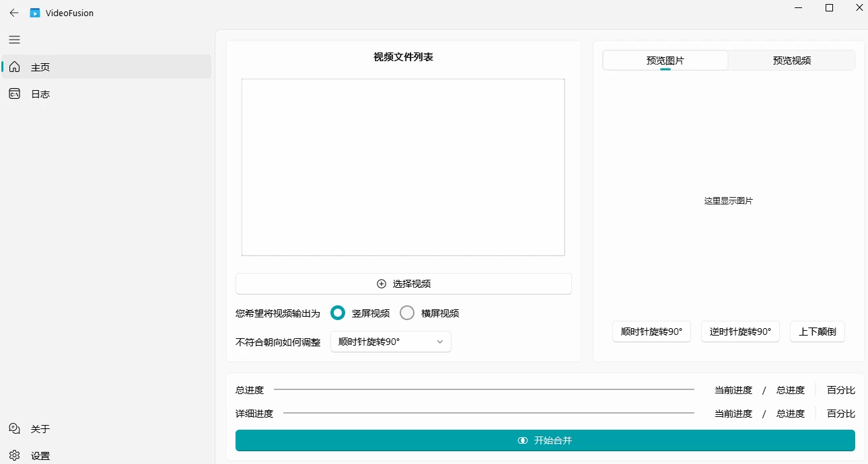The height and width of the screenshot is (464, 868).
Task: Click the back arrow icon
Action: pos(14,13)
